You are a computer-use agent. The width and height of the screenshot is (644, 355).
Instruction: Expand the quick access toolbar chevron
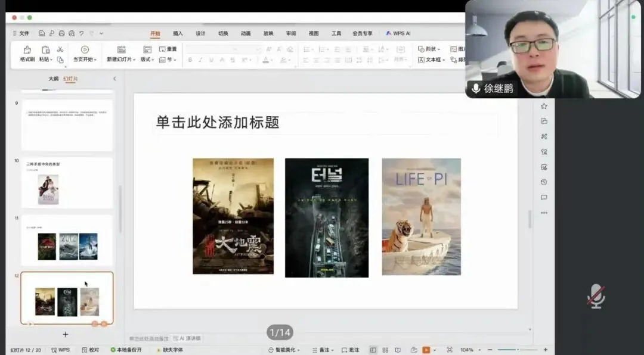[101, 33]
